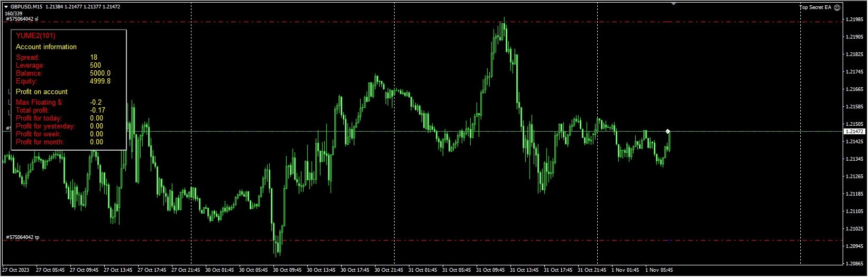The height and width of the screenshot is (277, 868).
Task: Click the Equity label
Action: click(x=26, y=81)
